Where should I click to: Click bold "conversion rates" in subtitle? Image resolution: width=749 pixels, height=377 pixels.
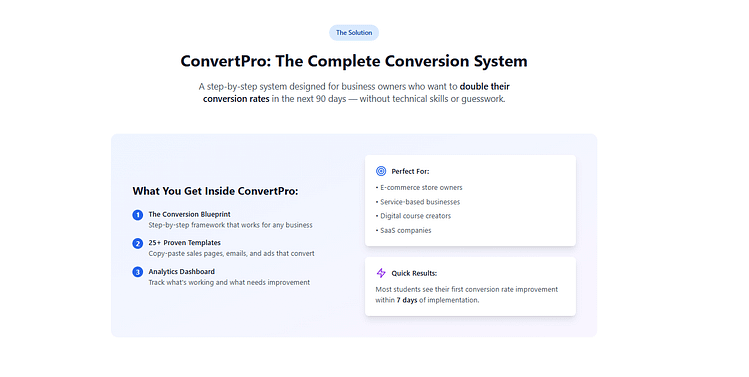tap(236, 99)
